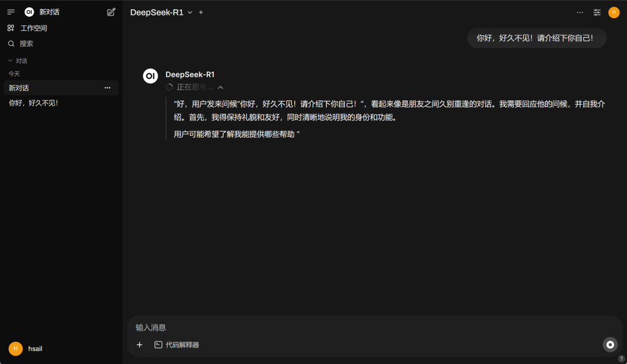Collapse the 对话 conversations list
Viewport: 627px width, 364px height.
pyautogui.click(x=9, y=60)
